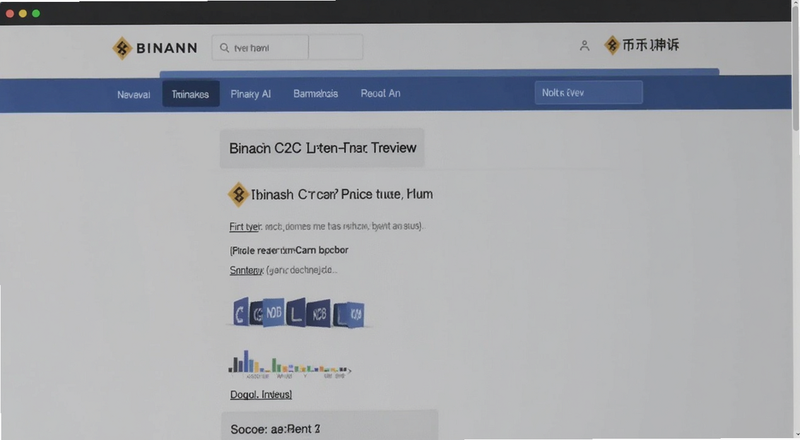The image size is (800, 440).
Task: Click the BINANN logo in the header
Action: coord(155,48)
